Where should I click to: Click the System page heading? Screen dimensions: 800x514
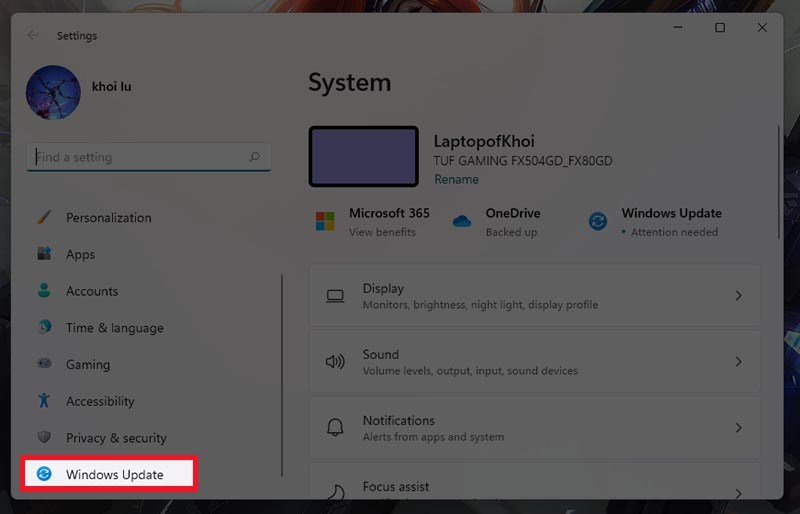point(349,82)
